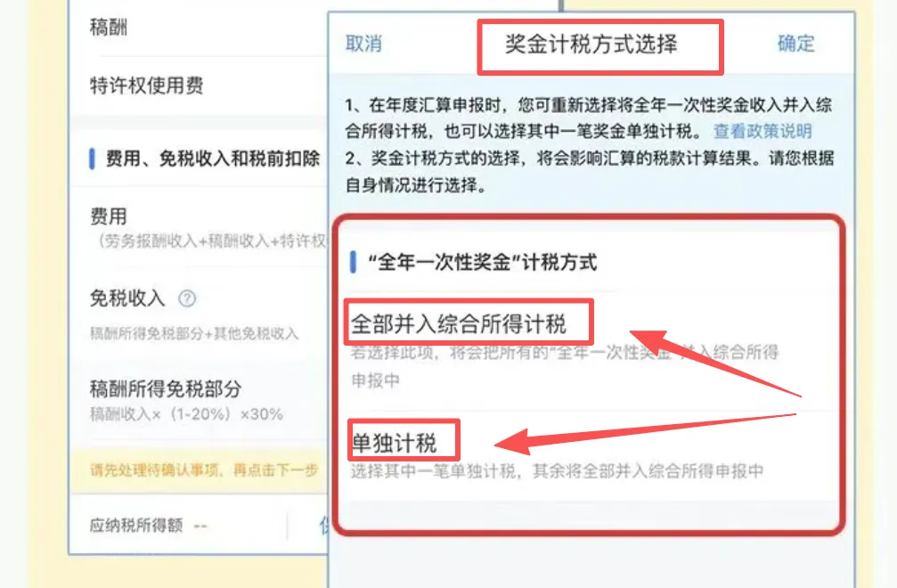The image size is (897, 588).
Task: Confirm selection with 确定 button
Action: coord(795,44)
